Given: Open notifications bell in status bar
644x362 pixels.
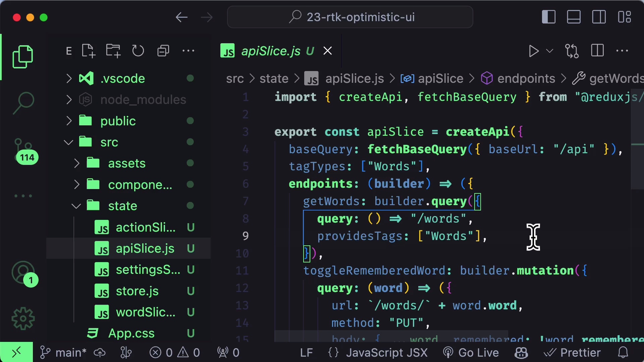Looking at the screenshot, I should coord(623,353).
